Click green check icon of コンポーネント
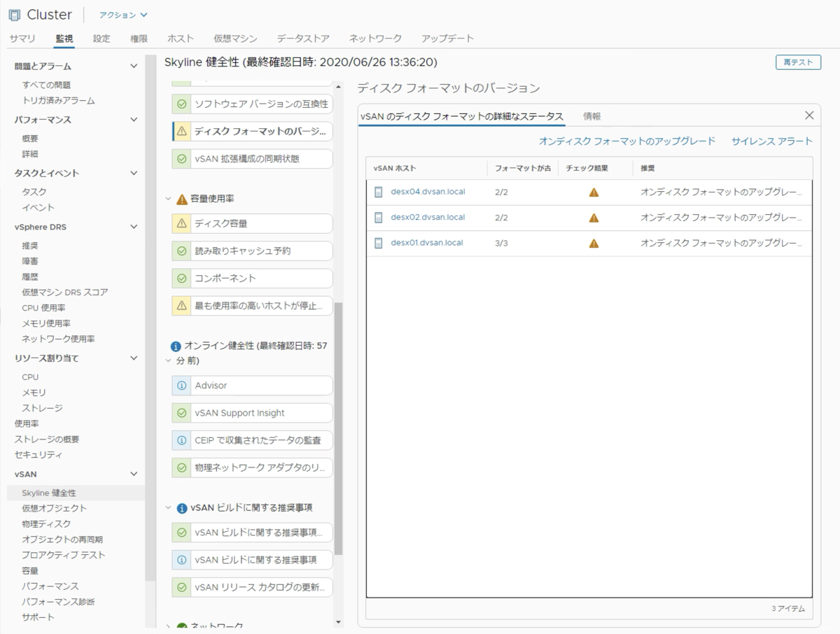This screenshot has height=634, width=840. point(182,278)
